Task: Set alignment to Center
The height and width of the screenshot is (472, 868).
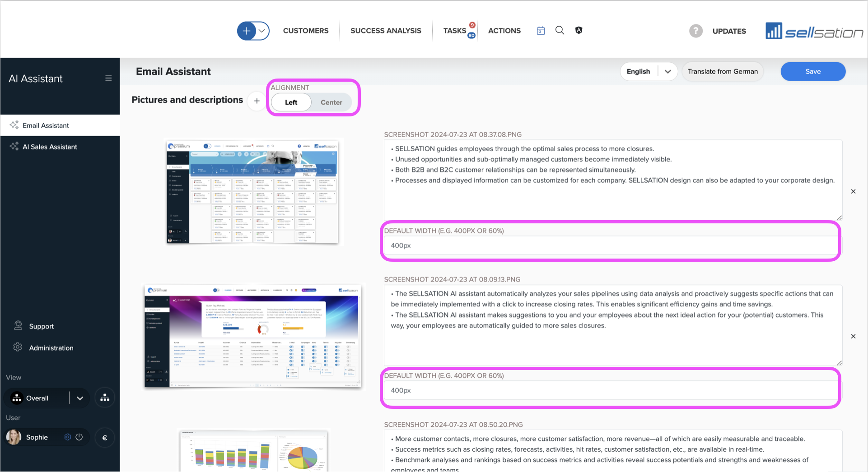Action: tap(331, 102)
